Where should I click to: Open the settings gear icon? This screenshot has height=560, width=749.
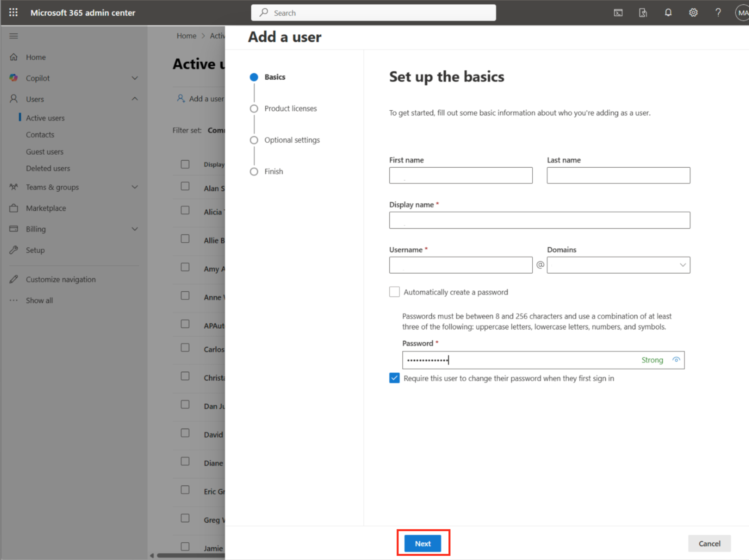[693, 13]
